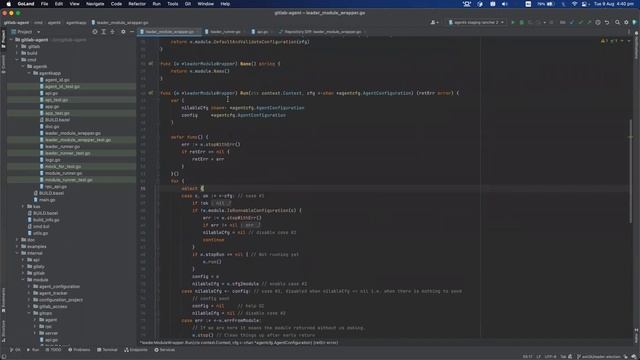Click the warning indicator in the editor corner

tap(604, 41)
